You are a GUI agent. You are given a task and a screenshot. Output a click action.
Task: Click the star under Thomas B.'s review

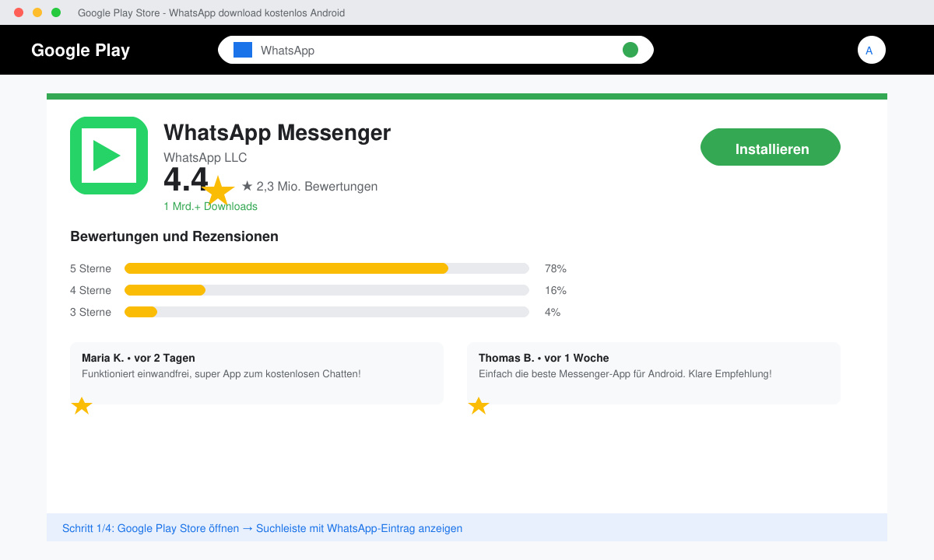tap(479, 405)
